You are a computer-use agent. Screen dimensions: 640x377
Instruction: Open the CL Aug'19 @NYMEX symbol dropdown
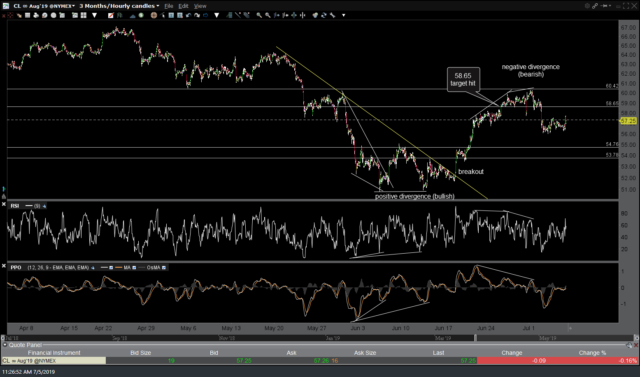(44, 6)
